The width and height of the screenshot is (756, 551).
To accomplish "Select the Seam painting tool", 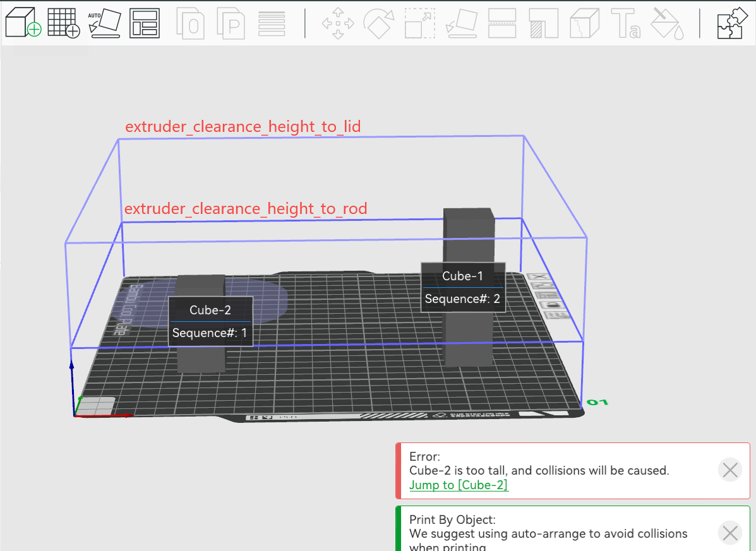I will (x=584, y=23).
